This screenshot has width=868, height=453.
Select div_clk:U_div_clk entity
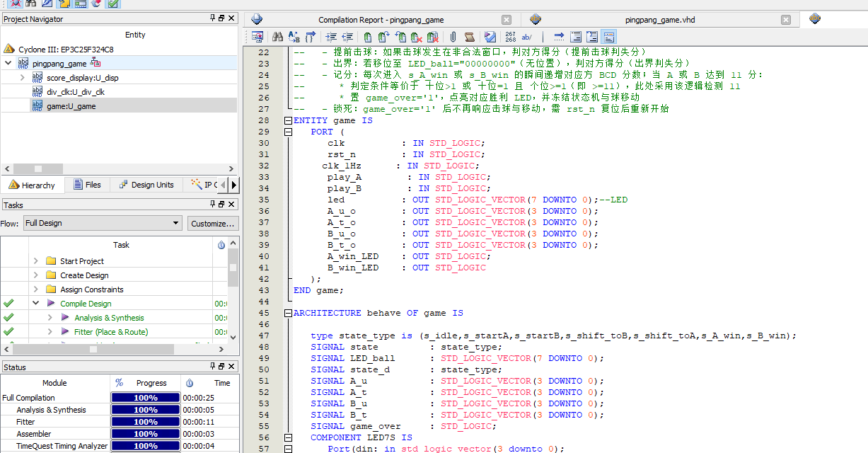tap(76, 92)
